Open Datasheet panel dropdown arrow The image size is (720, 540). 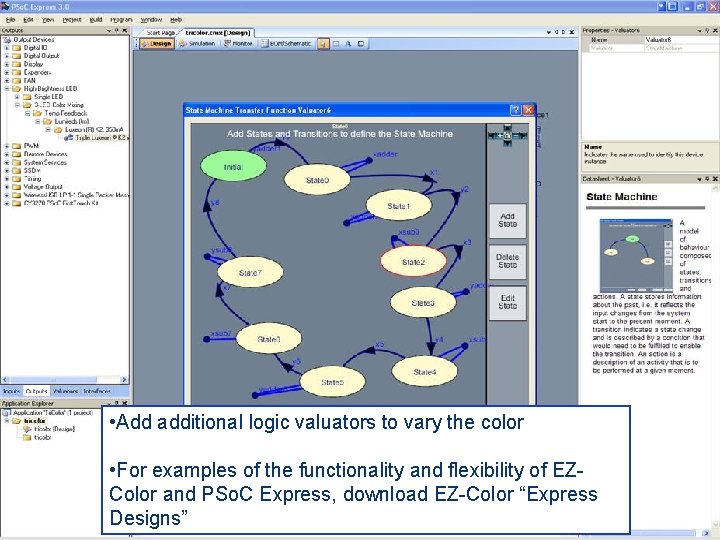tap(699, 179)
